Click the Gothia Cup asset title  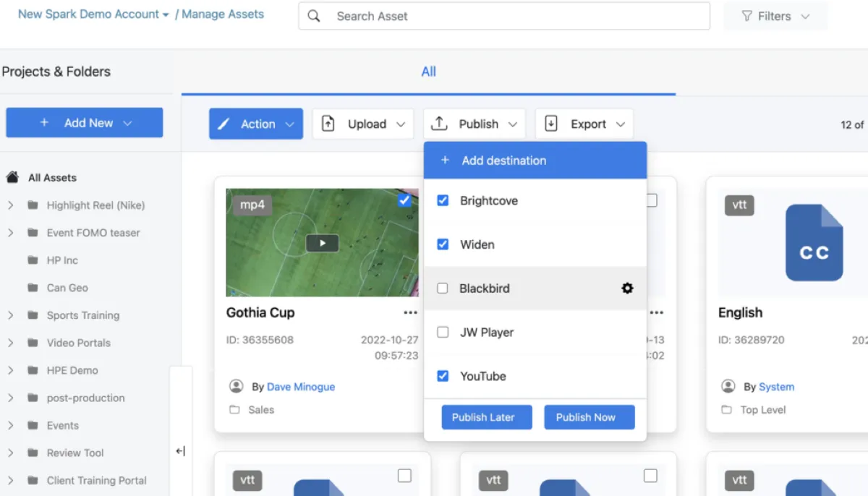pos(260,312)
